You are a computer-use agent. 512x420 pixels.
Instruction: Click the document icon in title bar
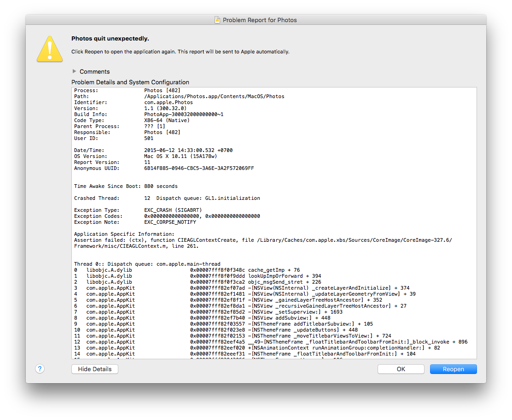(217, 20)
